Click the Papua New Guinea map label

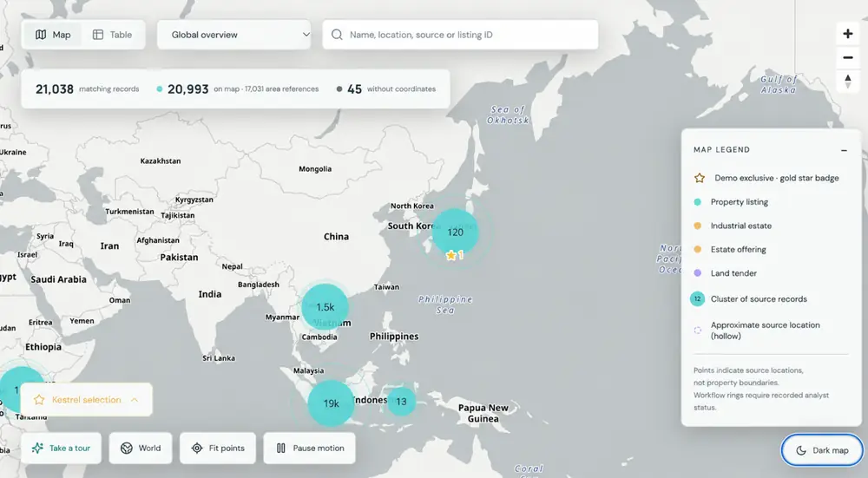483,413
